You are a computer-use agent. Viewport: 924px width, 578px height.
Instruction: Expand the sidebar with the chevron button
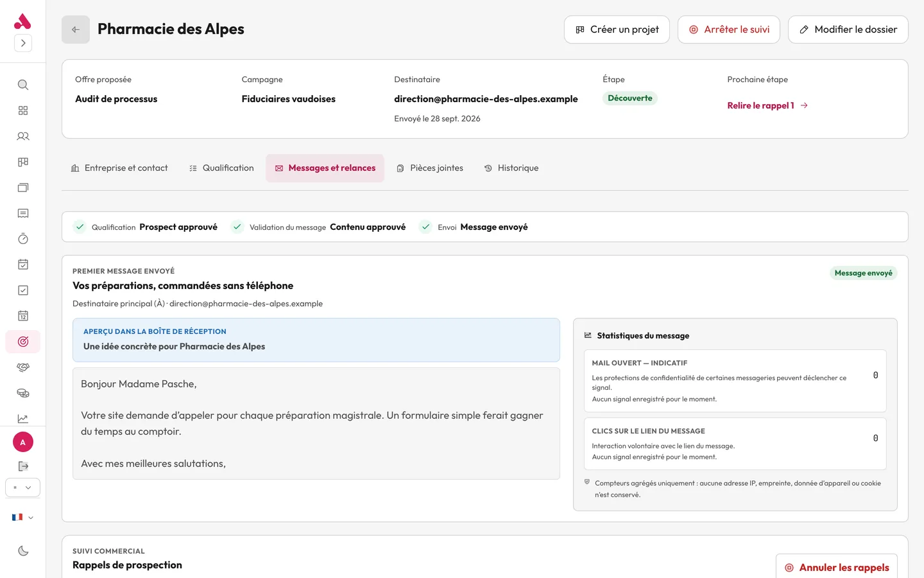coord(23,43)
